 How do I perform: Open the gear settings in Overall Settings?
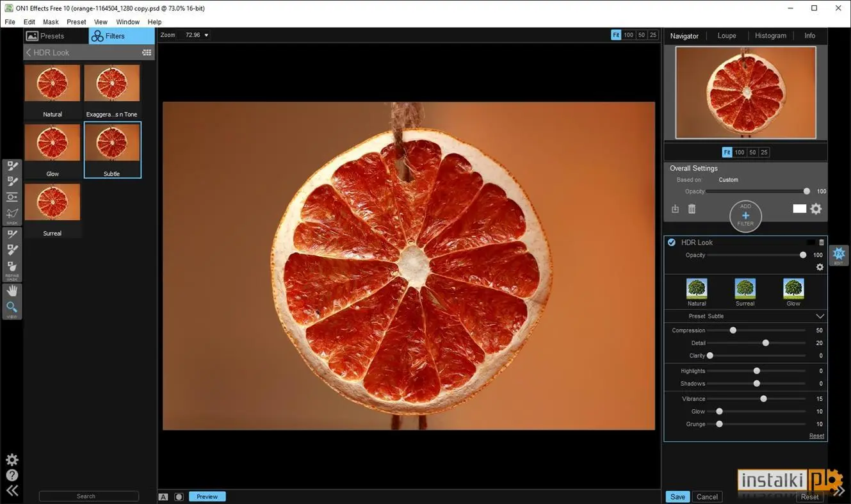(816, 209)
